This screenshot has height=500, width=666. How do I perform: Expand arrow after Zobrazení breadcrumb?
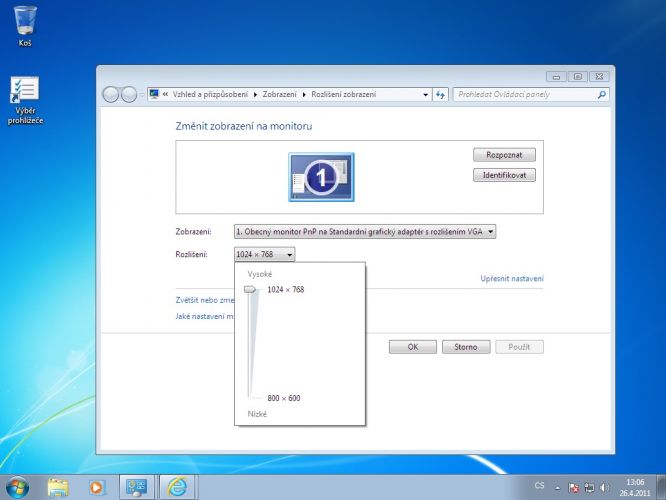[x=304, y=95]
